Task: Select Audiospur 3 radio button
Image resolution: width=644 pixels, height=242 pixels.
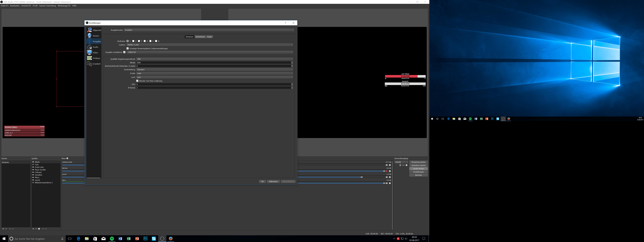Action: pyautogui.click(x=139, y=41)
